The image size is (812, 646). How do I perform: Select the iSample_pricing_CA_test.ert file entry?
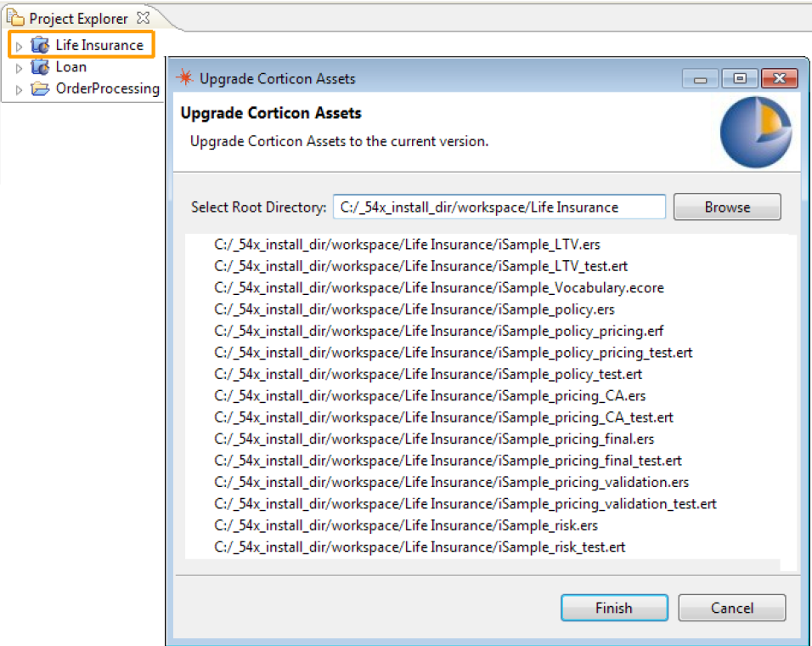[444, 417]
